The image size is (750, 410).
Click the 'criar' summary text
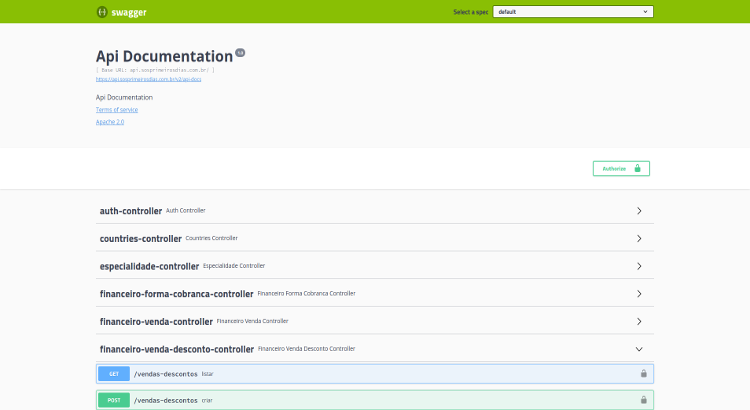pyautogui.click(x=207, y=400)
